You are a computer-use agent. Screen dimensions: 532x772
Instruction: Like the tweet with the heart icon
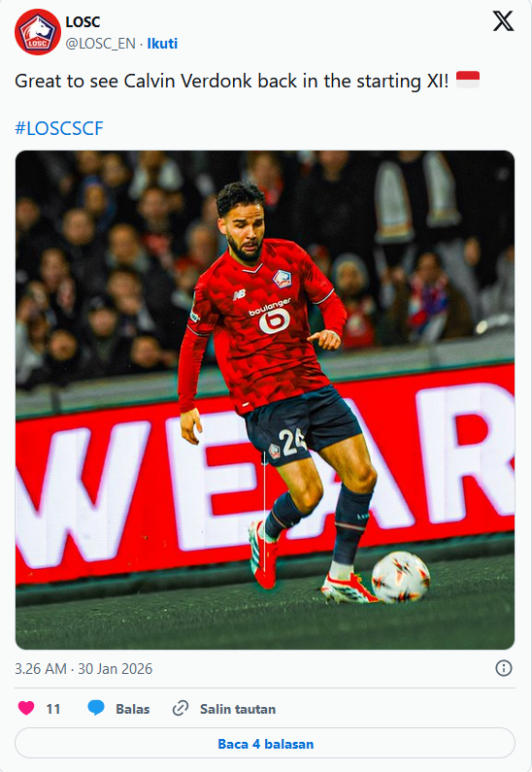tap(26, 708)
